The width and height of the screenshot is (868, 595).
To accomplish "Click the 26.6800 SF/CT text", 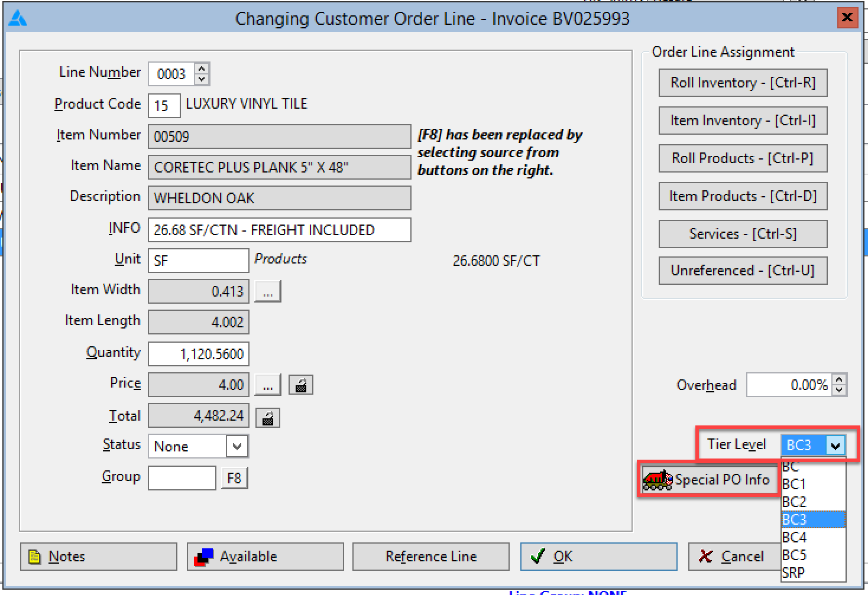I will coord(496,261).
